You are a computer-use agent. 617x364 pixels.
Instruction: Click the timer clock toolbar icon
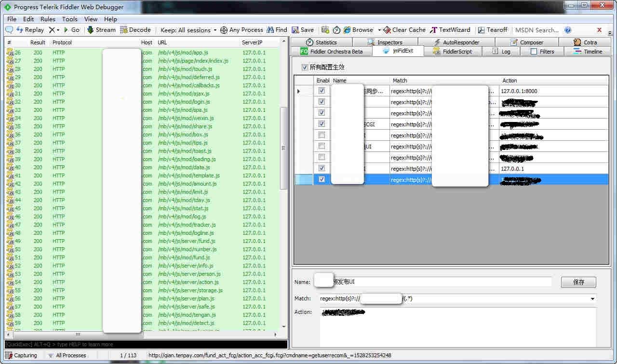click(336, 30)
